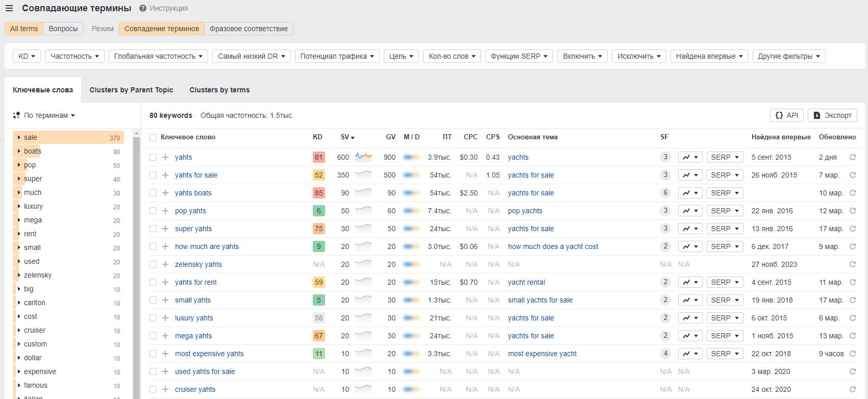Refresh the yahts keyword row
868x399 pixels.
(852, 157)
